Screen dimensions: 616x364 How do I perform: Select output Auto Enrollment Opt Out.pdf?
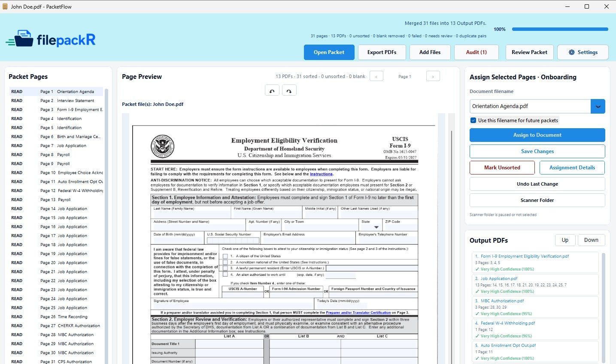click(x=535, y=352)
